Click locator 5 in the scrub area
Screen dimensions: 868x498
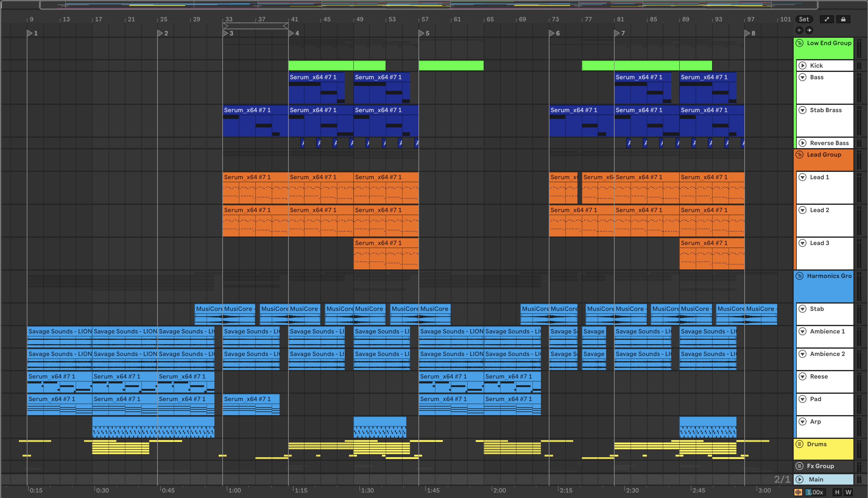(x=422, y=33)
